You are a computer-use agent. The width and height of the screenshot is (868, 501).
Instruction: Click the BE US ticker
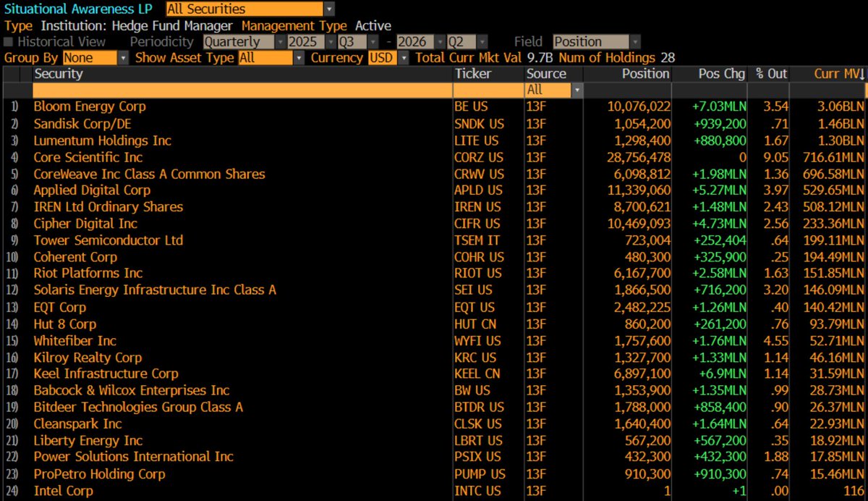click(x=471, y=106)
